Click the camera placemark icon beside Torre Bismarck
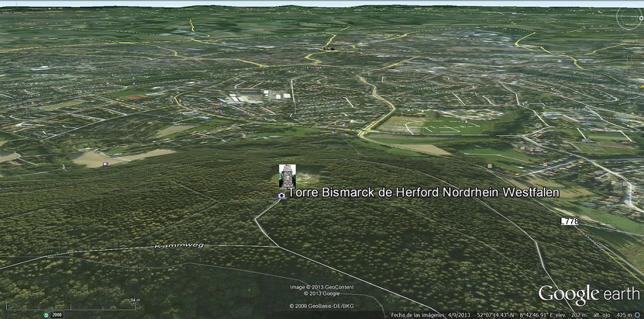The height and width of the screenshot is (319, 644). pyautogui.click(x=282, y=195)
